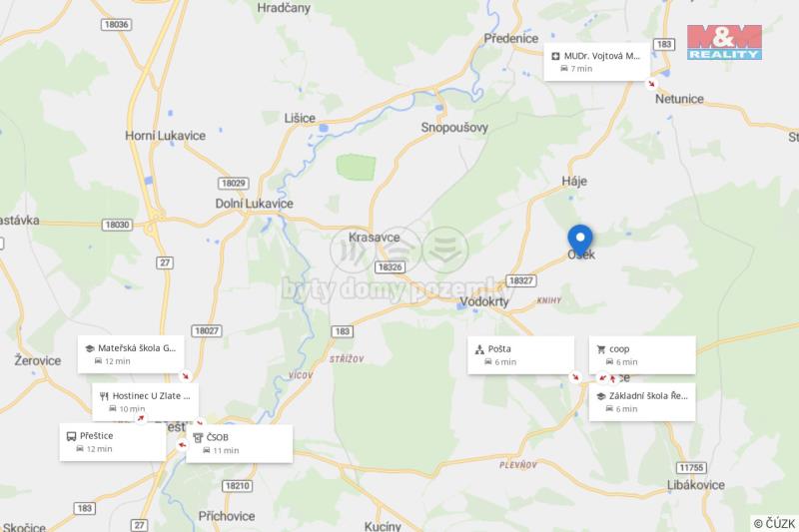Select the Pošta post office card

pyautogui.click(x=520, y=355)
